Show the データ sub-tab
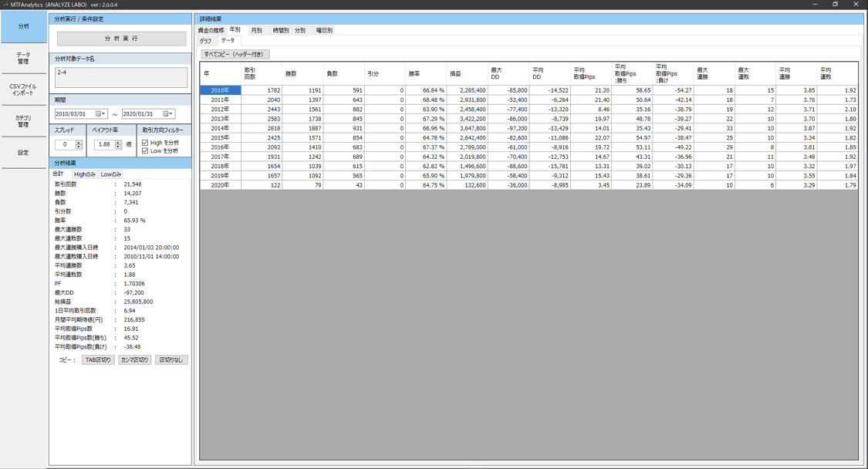This screenshot has width=868, height=469. click(228, 40)
